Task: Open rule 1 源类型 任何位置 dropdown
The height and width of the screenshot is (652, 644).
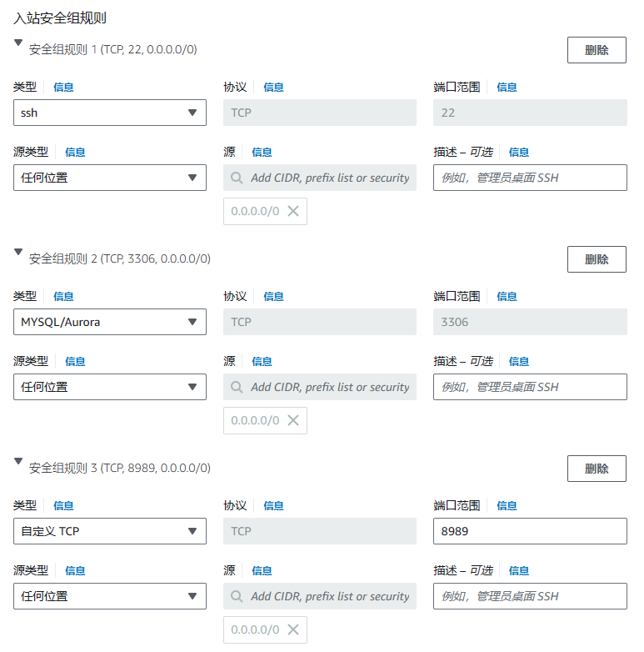Action: click(110, 178)
